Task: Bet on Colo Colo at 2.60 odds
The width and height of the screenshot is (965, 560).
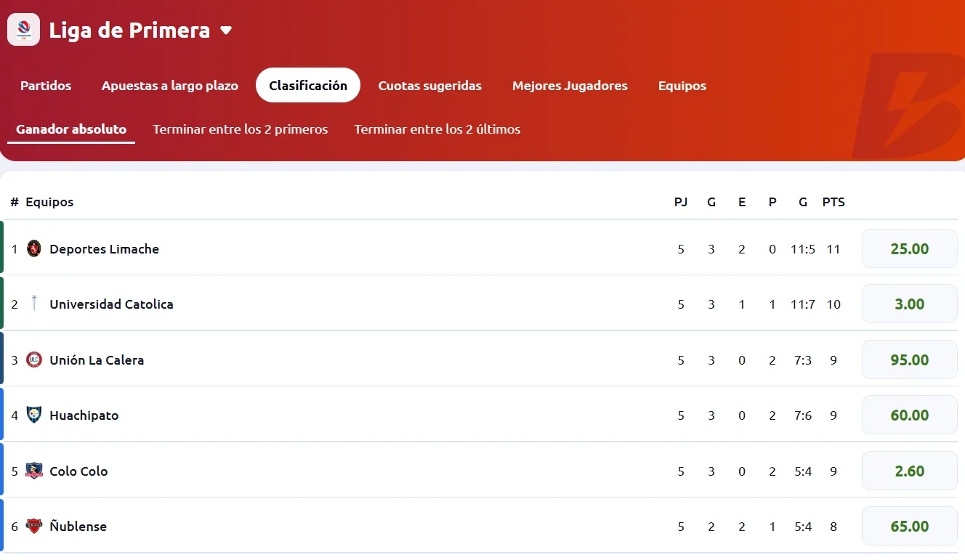Action: point(909,471)
